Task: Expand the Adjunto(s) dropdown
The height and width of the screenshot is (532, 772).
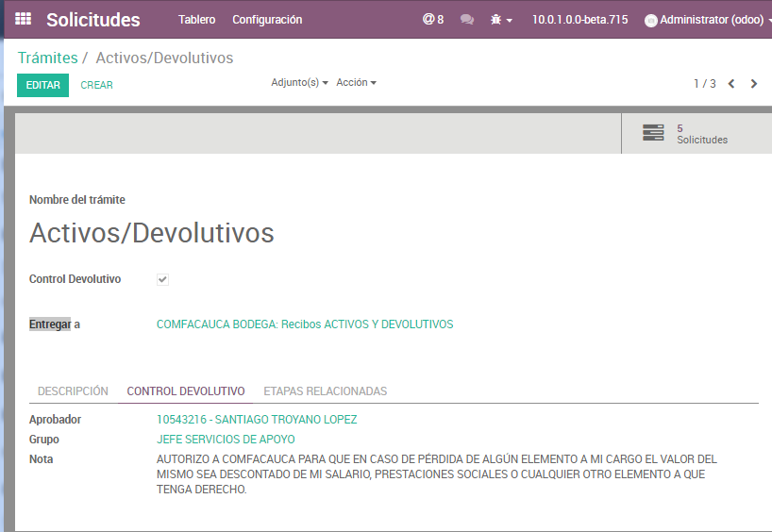Action: coord(299,83)
